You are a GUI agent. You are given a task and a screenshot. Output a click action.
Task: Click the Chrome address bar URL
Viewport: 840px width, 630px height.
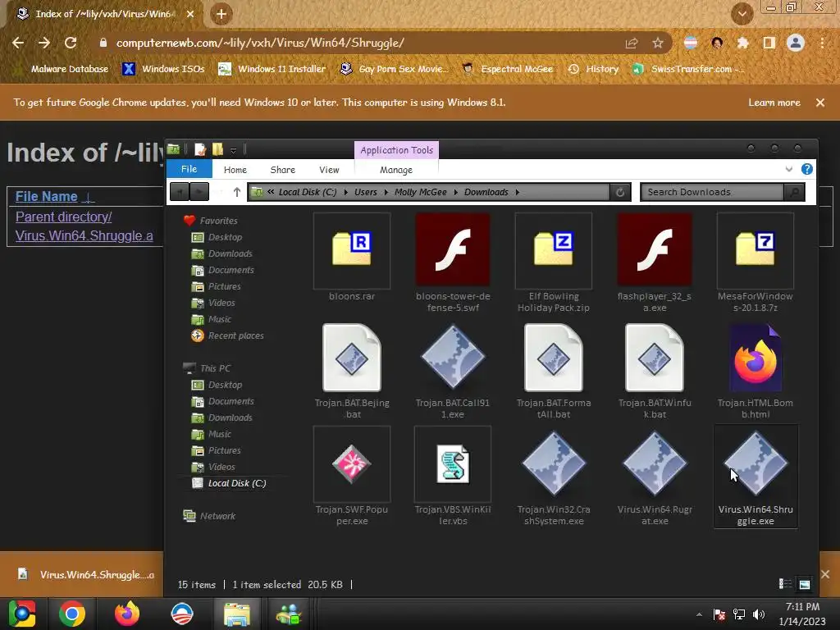[x=260, y=43]
